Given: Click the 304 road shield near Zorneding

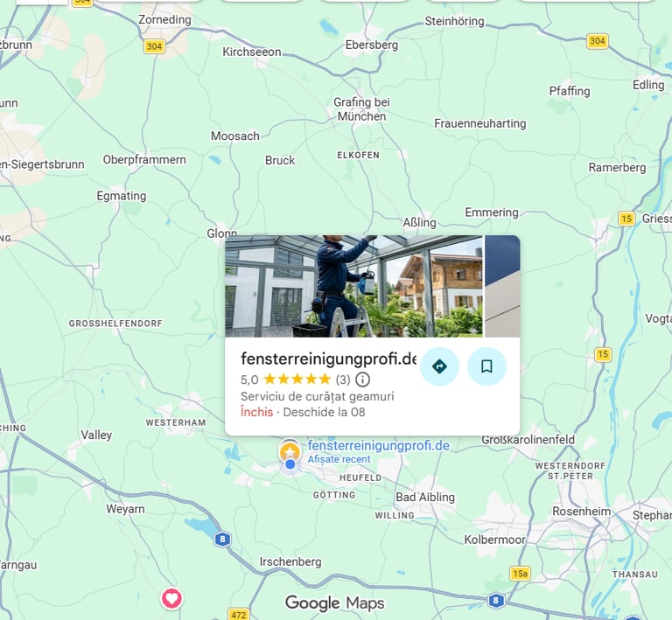Looking at the screenshot, I should (154, 46).
